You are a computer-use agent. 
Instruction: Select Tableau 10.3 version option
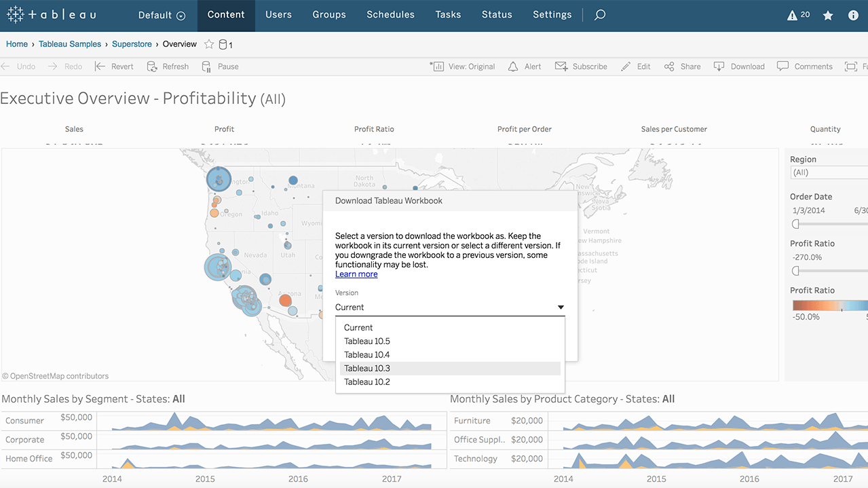[450, 369]
